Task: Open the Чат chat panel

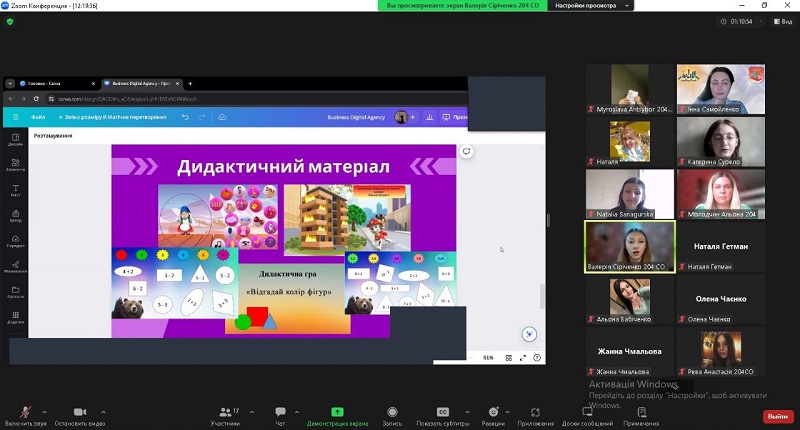Action: (x=280, y=413)
